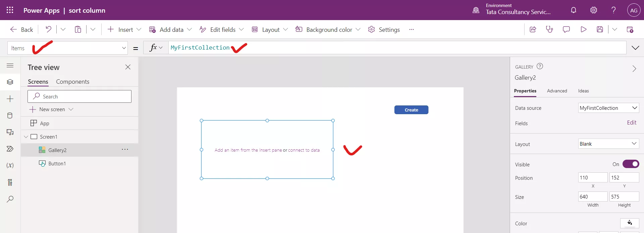The height and width of the screenshot is (233, 644).
Task: Click the Publish icon
Action: pos(630,29)
